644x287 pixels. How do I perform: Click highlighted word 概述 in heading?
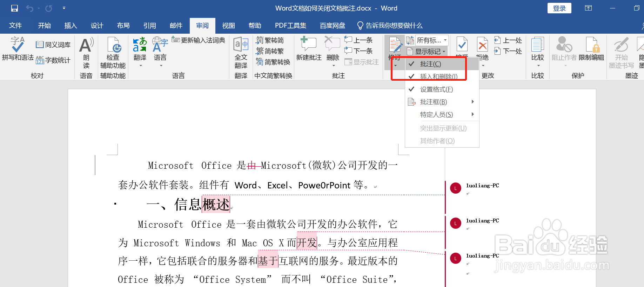pyautogui.click(x=216, y=204)
